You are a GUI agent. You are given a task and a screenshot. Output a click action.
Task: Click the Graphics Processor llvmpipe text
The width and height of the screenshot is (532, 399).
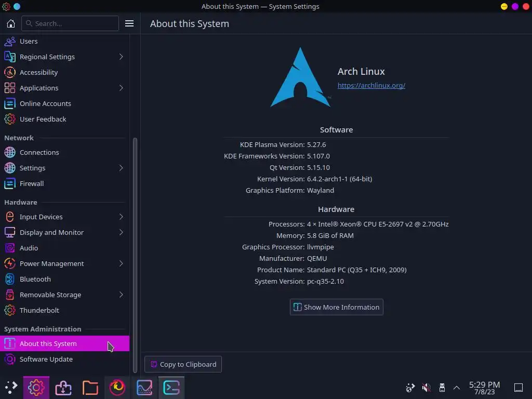click(320, 247)
